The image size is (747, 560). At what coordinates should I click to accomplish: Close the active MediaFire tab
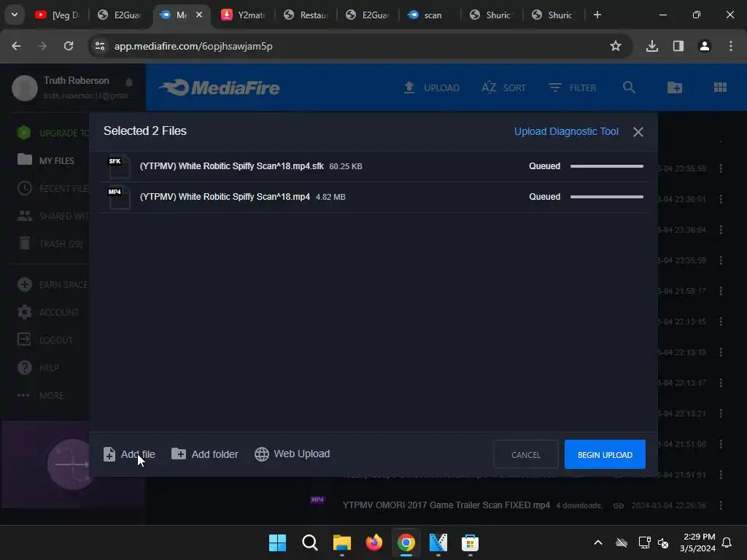coord(199,15)
